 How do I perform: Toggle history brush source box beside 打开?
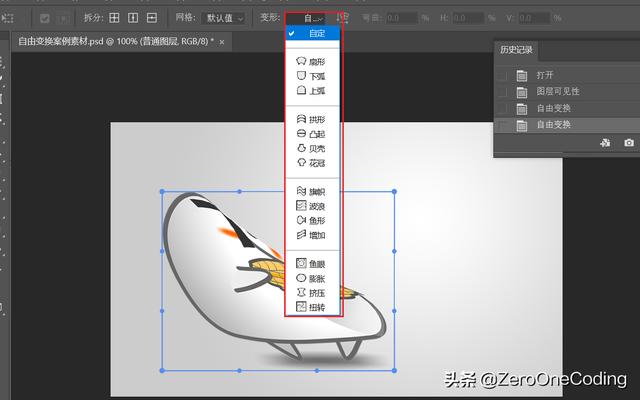click(x=502, y=76)
